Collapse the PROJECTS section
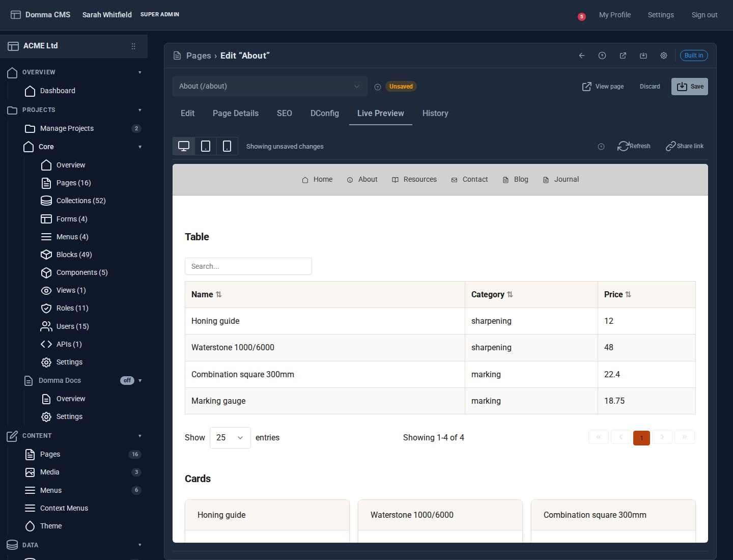The image size is (733, 560). (140, 110)
